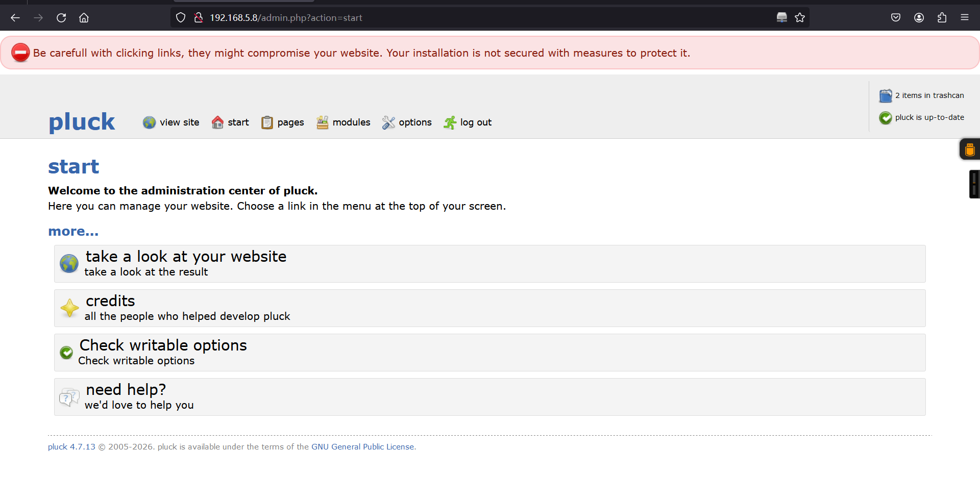Image resolution: width=980 pixels, height=500 pixels.
Task: Click the start page heading
Action: click(73, 166)
